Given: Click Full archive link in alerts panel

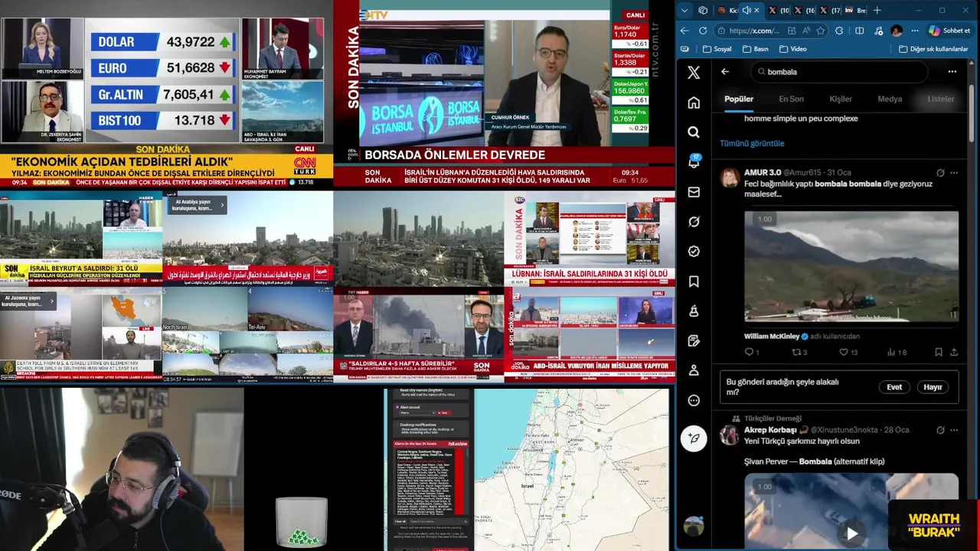Looking at the screenshot, I should coord(458,444).
